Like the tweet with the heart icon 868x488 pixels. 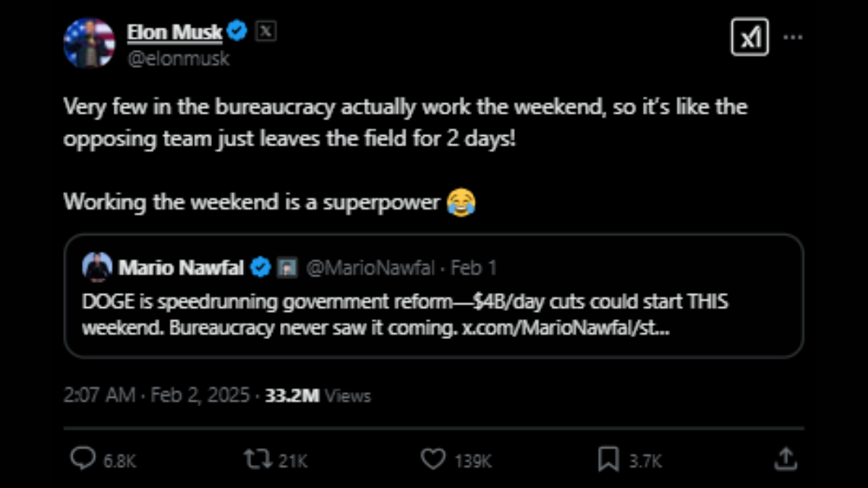click(433, 458)
